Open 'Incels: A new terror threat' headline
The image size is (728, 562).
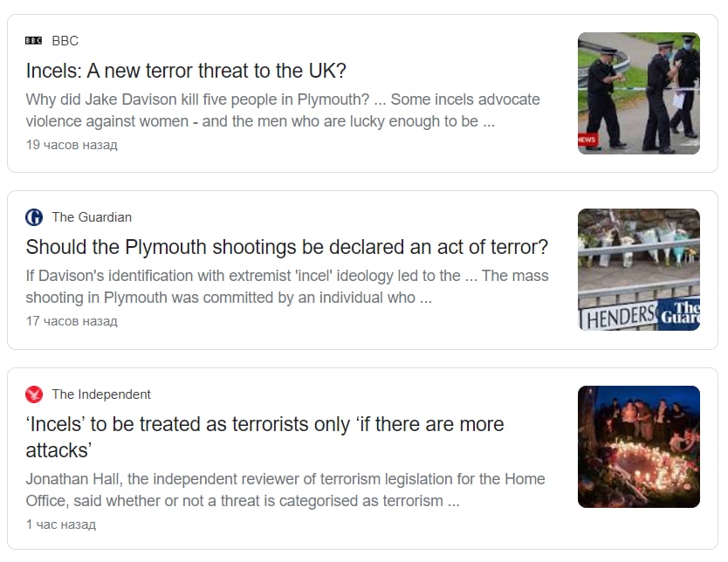click(x=186, y=71)
